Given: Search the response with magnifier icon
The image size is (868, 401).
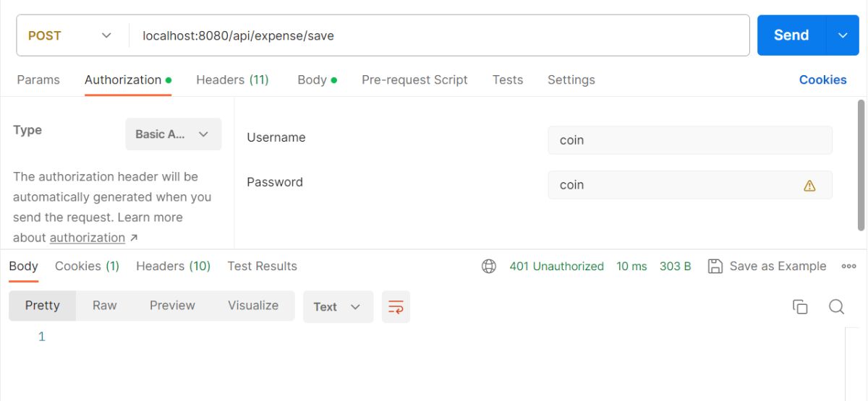Looking at the screenshot, I should coord(836,306).
